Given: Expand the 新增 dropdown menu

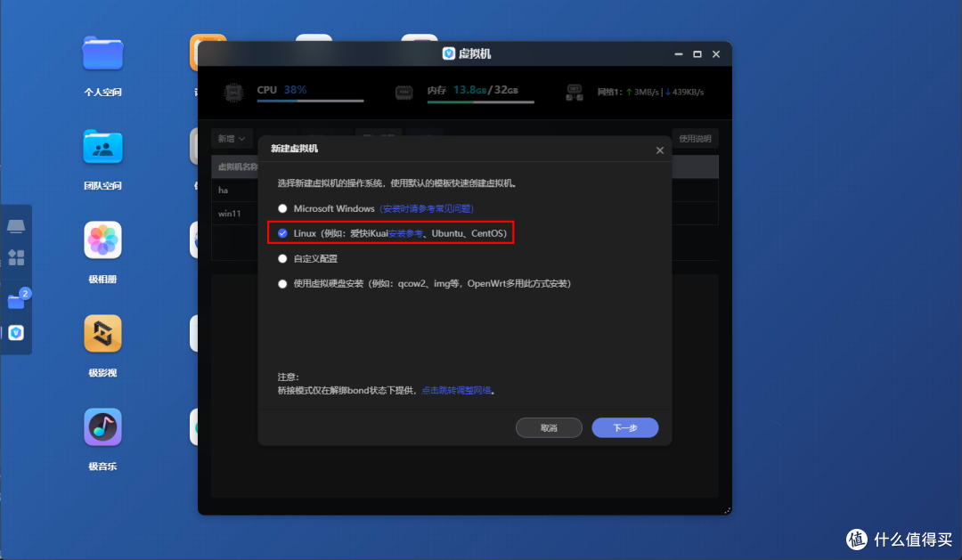Looking at the screenshot, I should click(232, 138).
